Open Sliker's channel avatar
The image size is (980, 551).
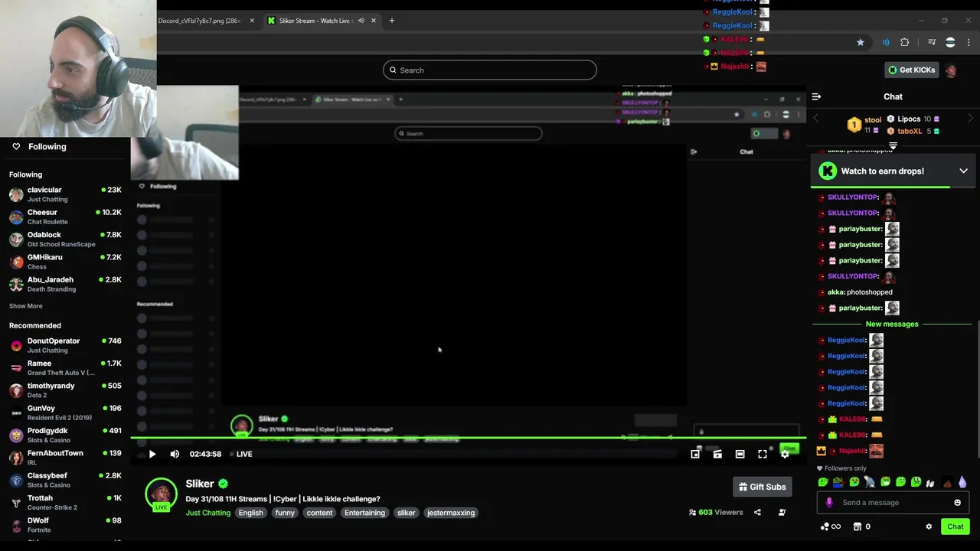tap(161, 494)
